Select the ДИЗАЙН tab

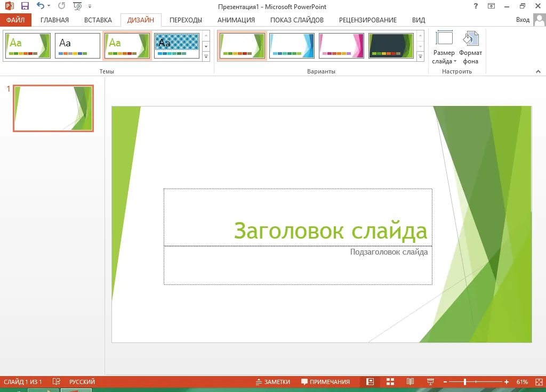[141, 20]
